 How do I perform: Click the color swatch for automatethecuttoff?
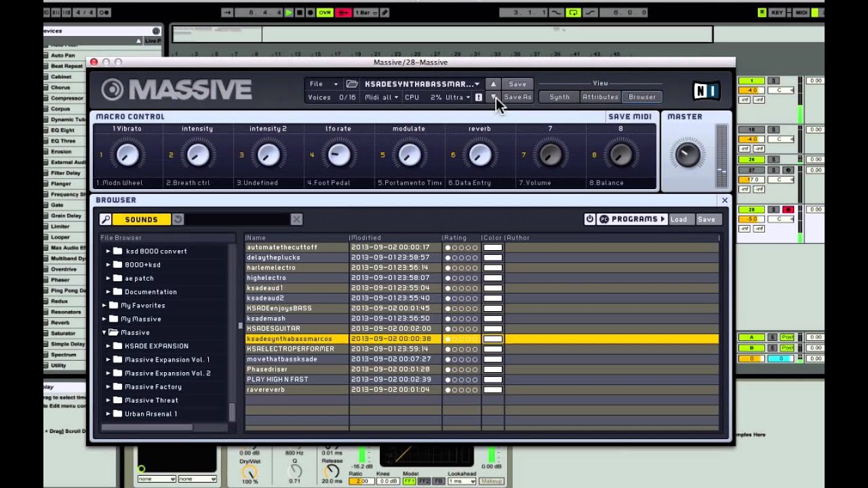point(493,247)
